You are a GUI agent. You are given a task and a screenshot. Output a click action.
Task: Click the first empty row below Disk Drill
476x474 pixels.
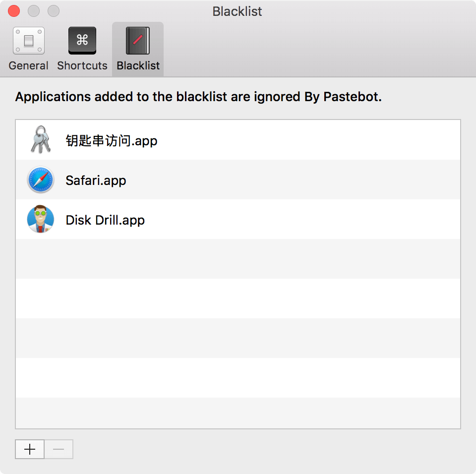click(238, 259)
